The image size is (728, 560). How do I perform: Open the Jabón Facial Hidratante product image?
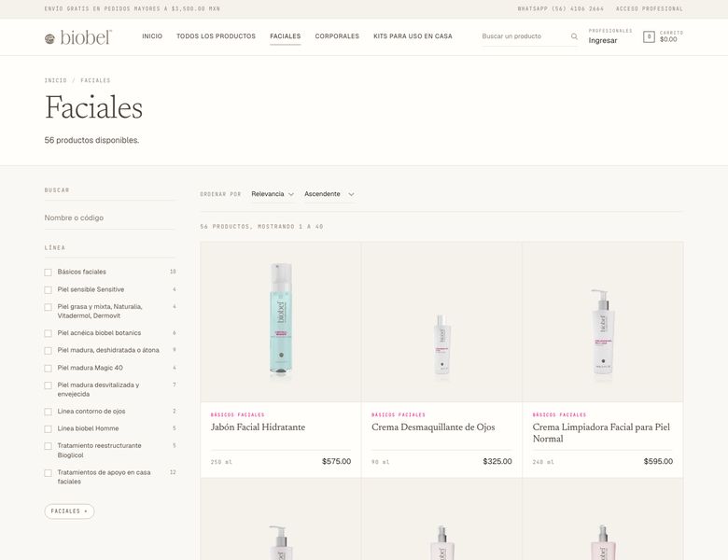click(281, 321)
